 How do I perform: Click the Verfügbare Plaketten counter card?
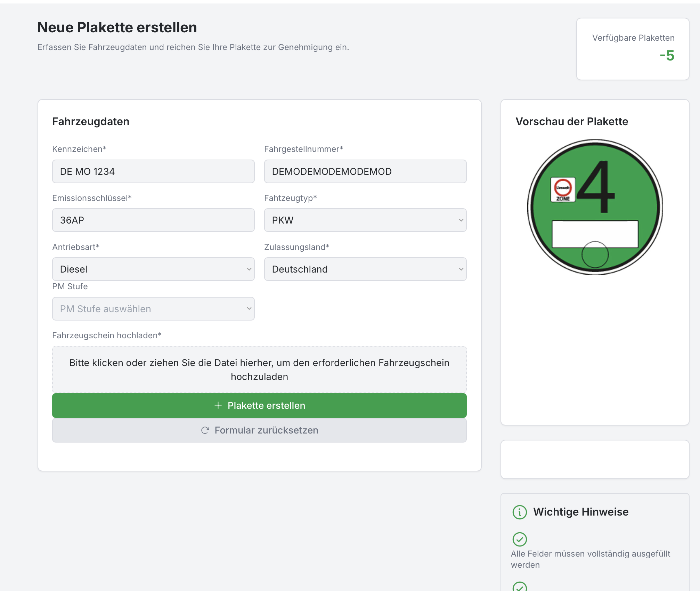tap(633, 49)
